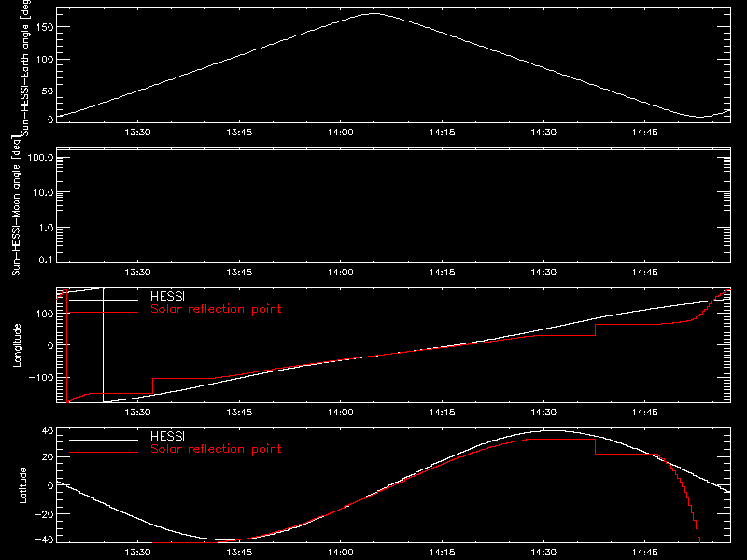
Task: Click white HESSI legend line in Latitude plot
Action: click(x=104, y=440)
